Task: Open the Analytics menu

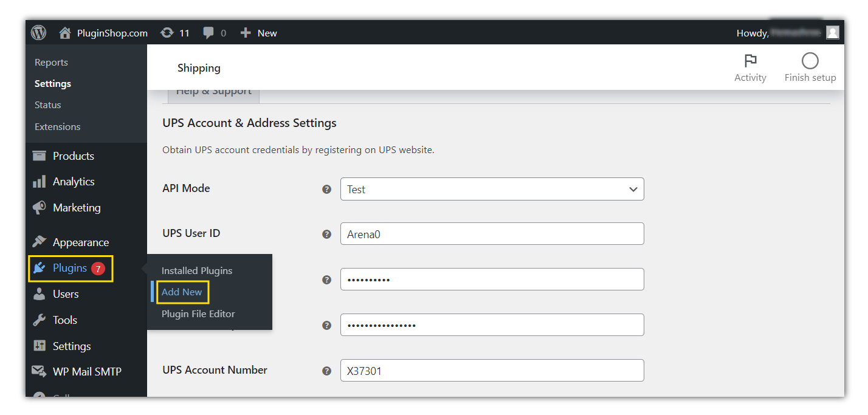Action: (x=74, y=181)
